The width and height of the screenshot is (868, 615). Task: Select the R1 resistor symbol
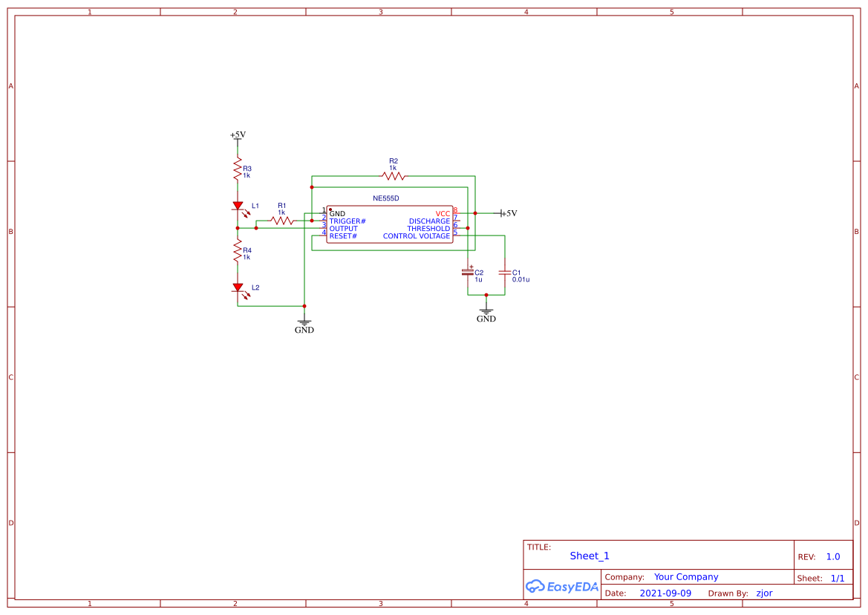click(282, 221)
